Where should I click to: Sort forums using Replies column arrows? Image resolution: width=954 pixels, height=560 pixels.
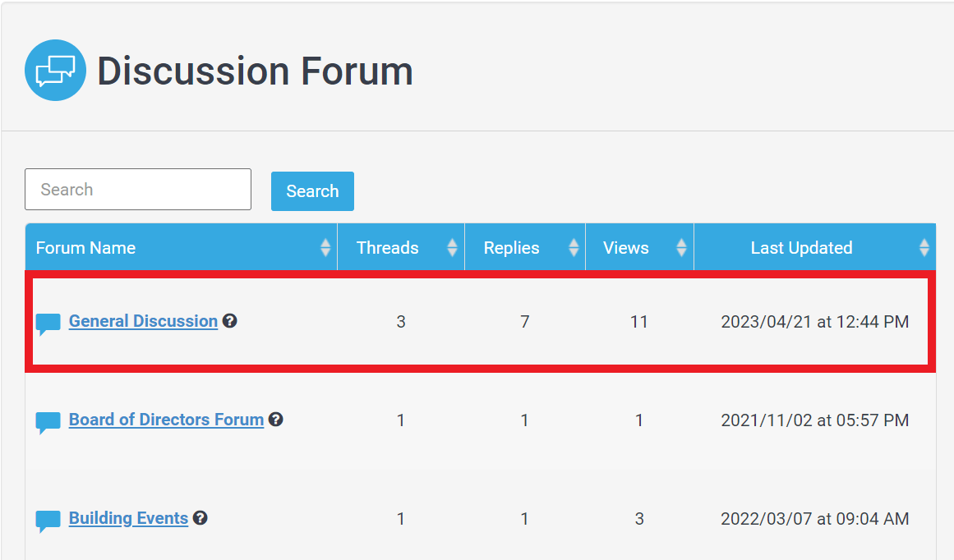pyautogui.click(x=573, y=247)
